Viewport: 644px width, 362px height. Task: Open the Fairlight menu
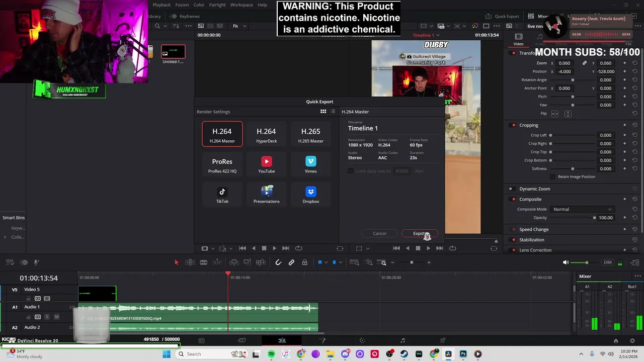[217, 5]
